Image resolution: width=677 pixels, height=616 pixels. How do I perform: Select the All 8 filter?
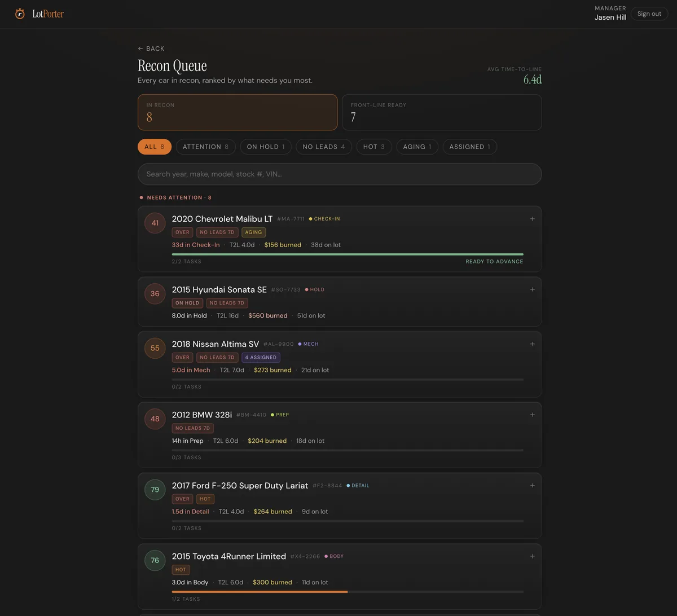click(x=155, y=147)
